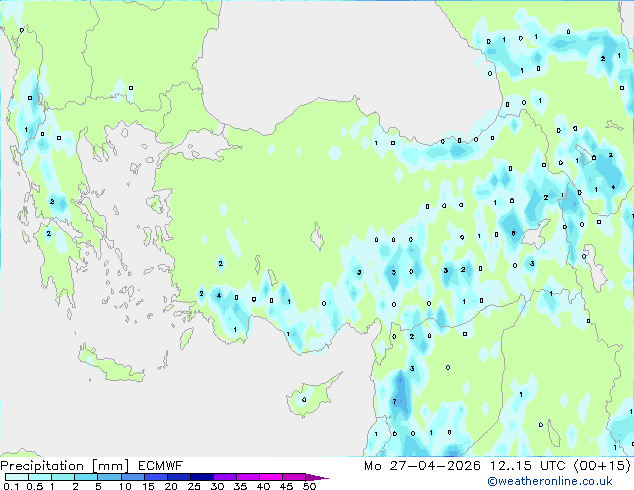Viewport: 634px width, 490px height.
Task: Pick the 15–20 mm blue legend swatch
Action: (155, 477)
